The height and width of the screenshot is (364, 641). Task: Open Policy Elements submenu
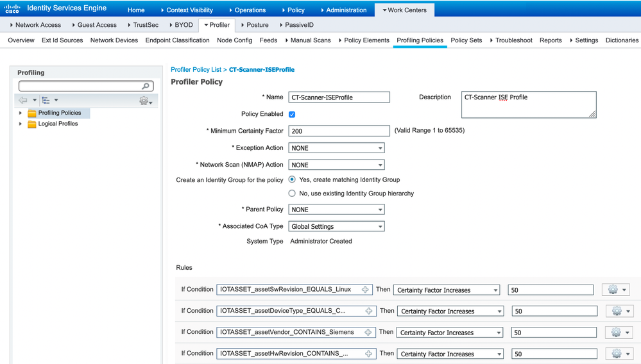364,40
